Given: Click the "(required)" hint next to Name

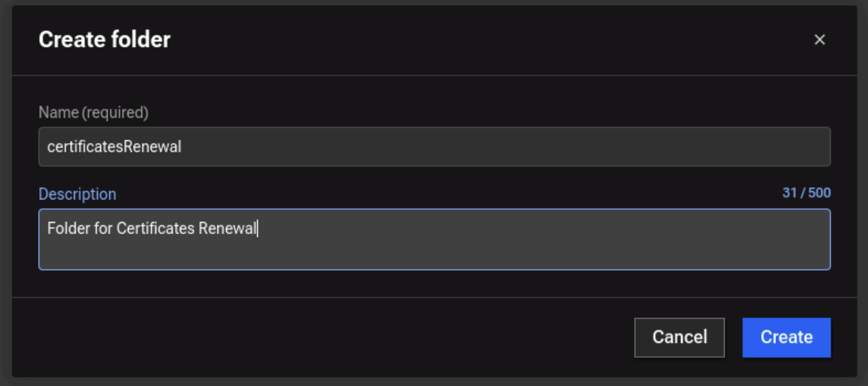Looking at the screenshot, I should (x=115, y=113).
